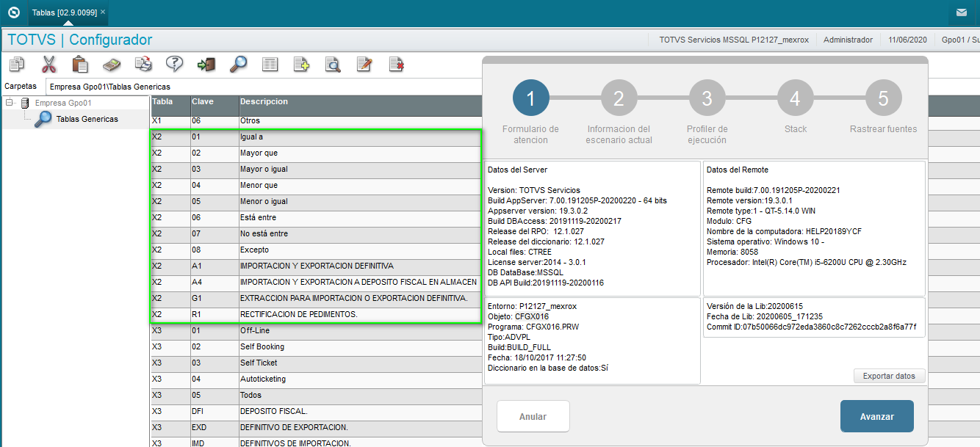Select row 'No está entre'
Screen dimensions: 980x447
[316, 233]
